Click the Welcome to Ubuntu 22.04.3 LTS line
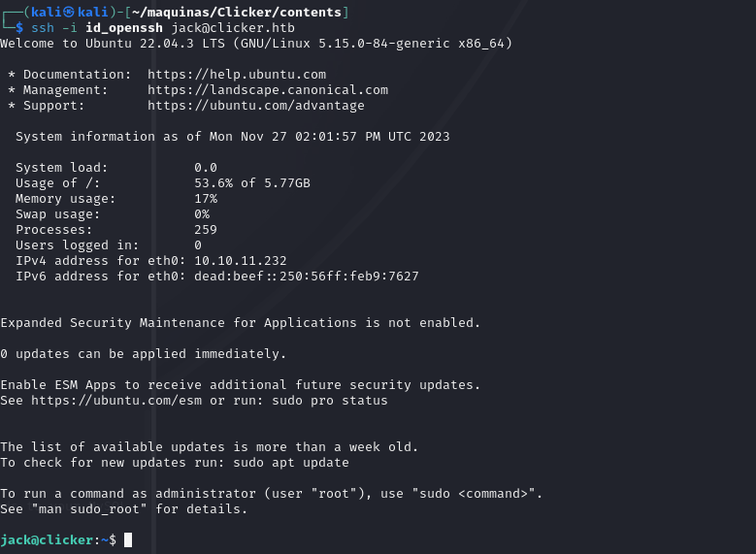The width and height of the screenshot is (756, 554). (x=256, y=44)
